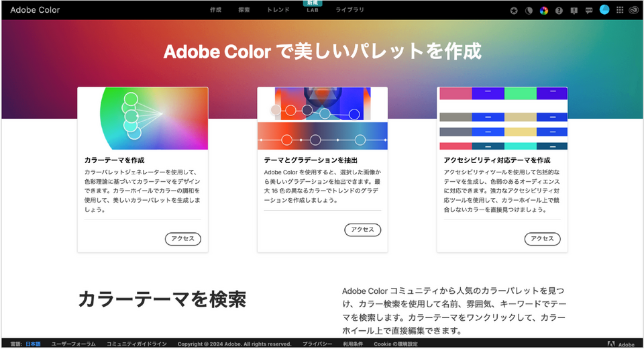Change the language via 日本語 link
This screenshot has width=644, height=349.
pos(33,344)
